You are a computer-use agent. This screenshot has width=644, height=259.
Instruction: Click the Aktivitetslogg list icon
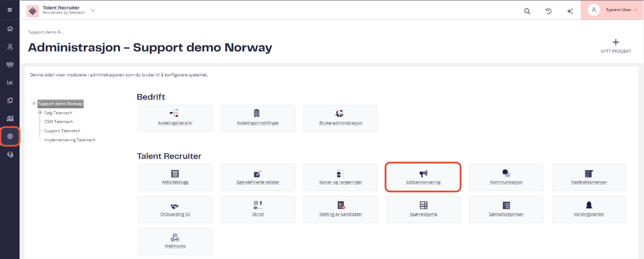(175, 173)
